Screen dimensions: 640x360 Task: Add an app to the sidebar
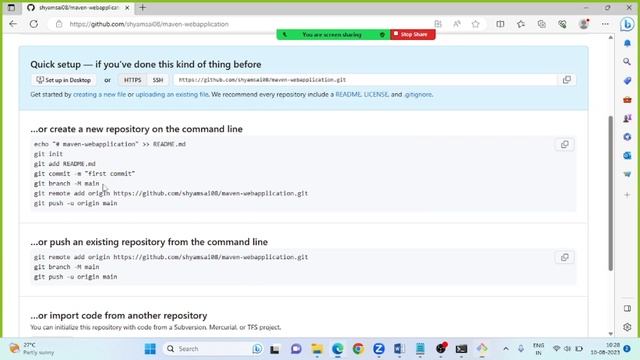click(x=627, y=195)
